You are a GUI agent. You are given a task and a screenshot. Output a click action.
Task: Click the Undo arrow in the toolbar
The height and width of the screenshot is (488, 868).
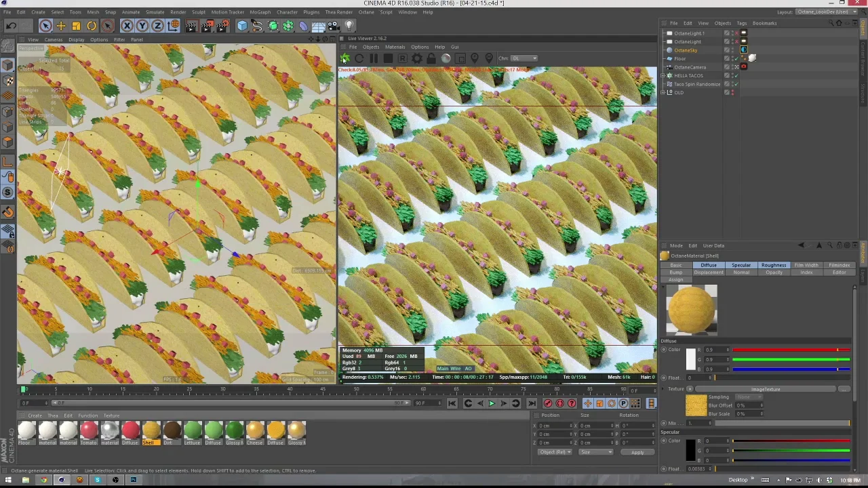[x=11, y=26]
